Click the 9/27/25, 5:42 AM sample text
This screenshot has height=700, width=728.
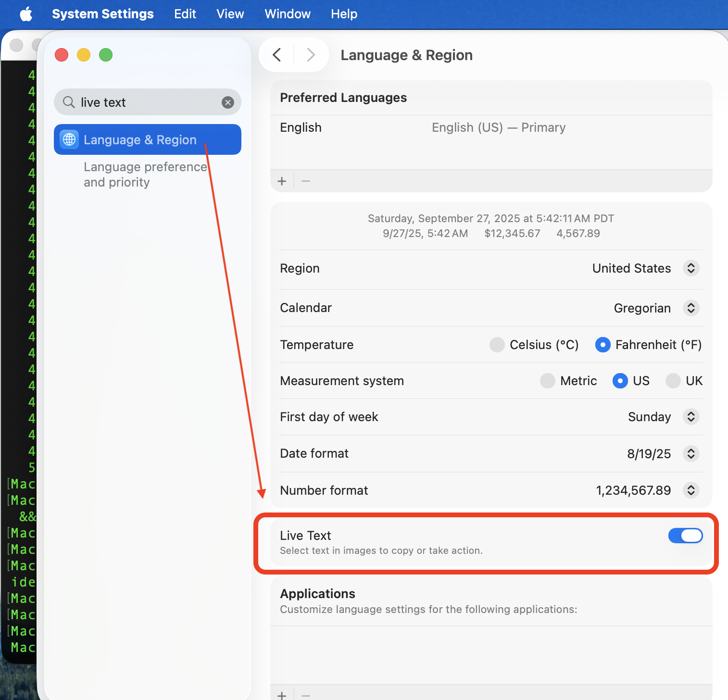click(x=425, y=233)
